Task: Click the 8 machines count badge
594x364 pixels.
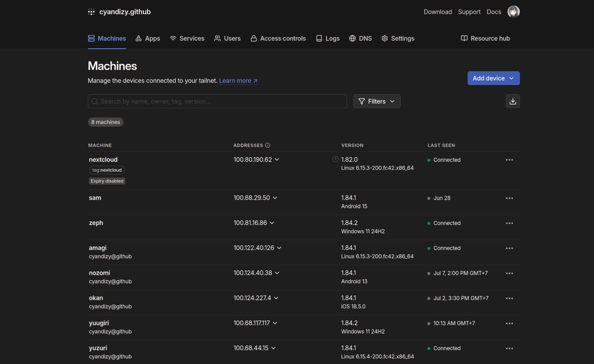Action: pyautogui.click(x=106, y=122)
